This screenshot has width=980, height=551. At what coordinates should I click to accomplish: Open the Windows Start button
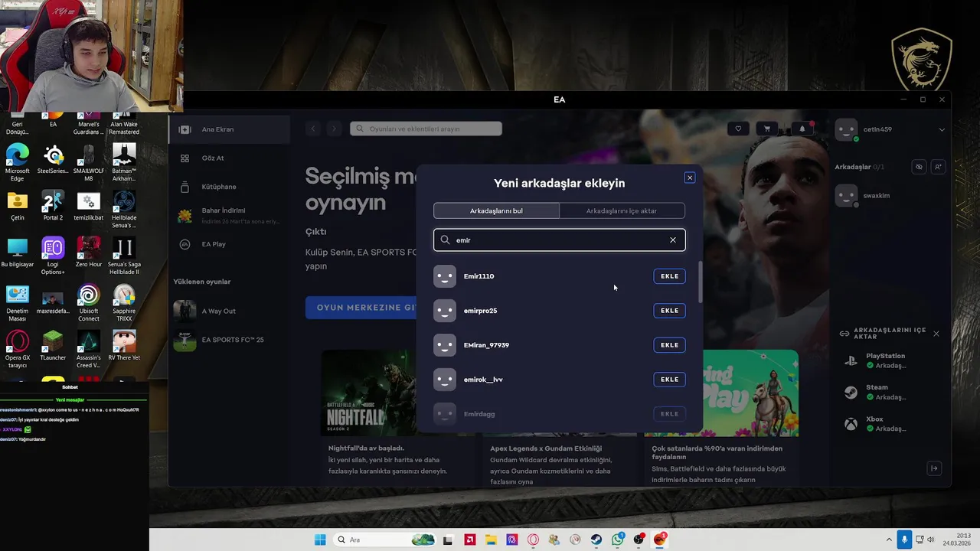click(x=320, y=540)
